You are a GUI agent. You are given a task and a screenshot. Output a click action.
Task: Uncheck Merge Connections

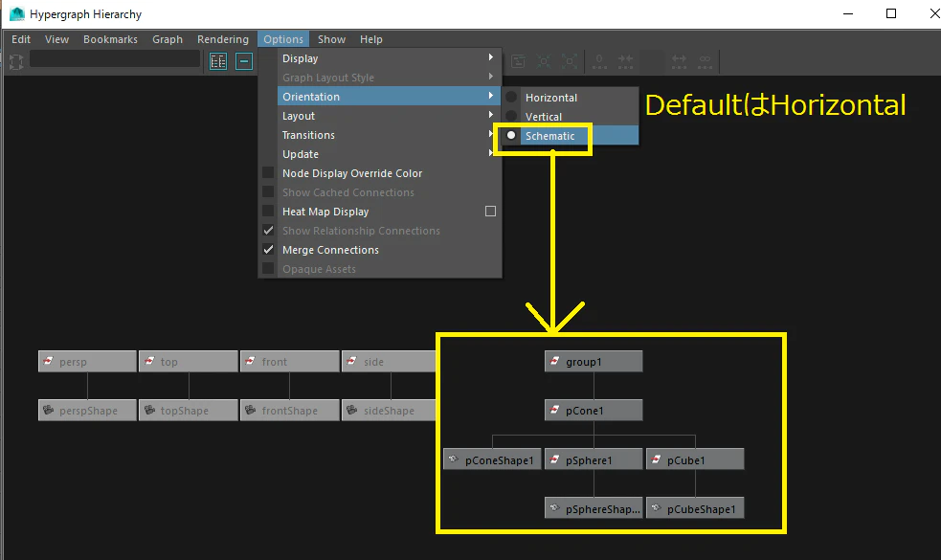coord(268,250)
